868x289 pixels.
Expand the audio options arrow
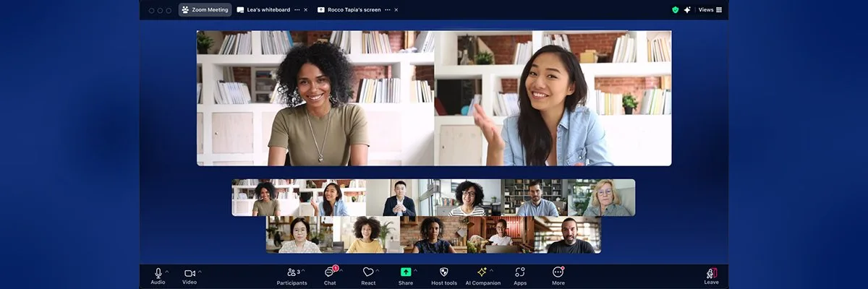[x=167, y=272]
